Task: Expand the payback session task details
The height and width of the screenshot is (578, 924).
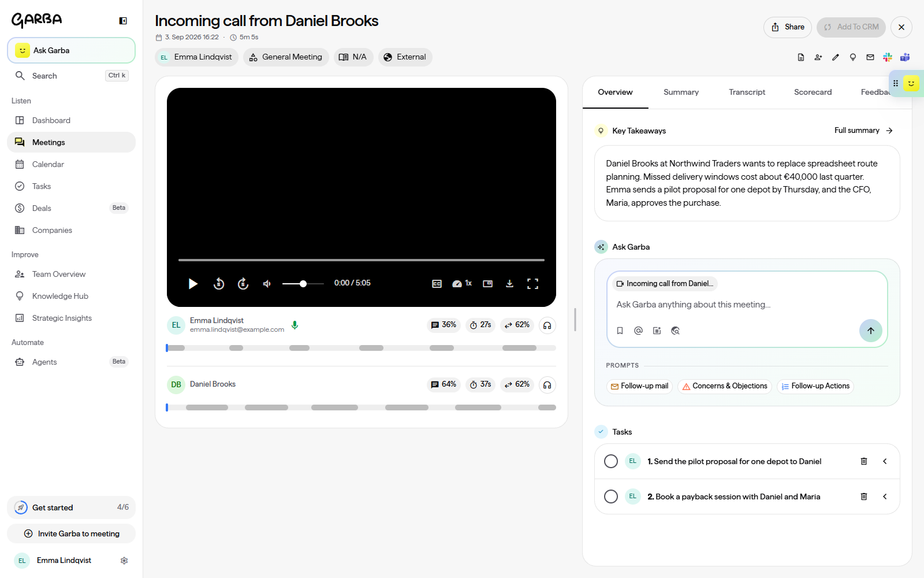Action: pyautogui.click(x=885, y=497)
